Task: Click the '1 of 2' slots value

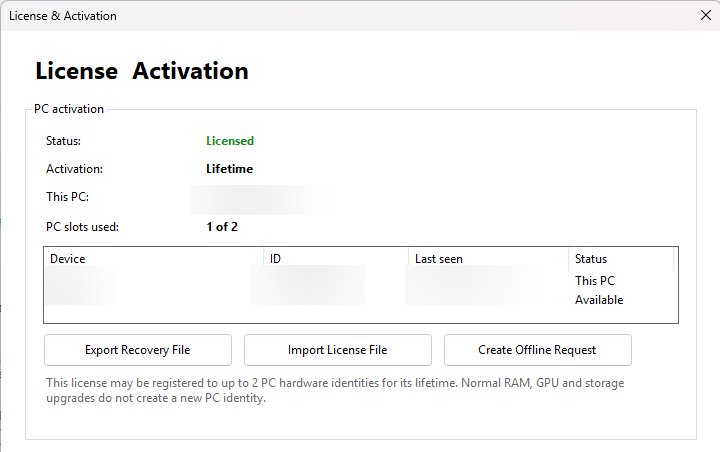Action: [x=222, y=227]
